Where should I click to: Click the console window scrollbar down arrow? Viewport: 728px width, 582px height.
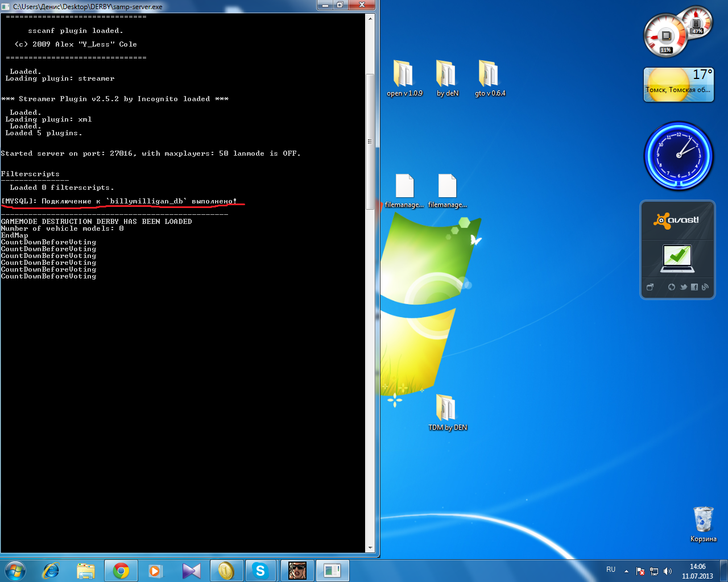(x=370, y=548)
